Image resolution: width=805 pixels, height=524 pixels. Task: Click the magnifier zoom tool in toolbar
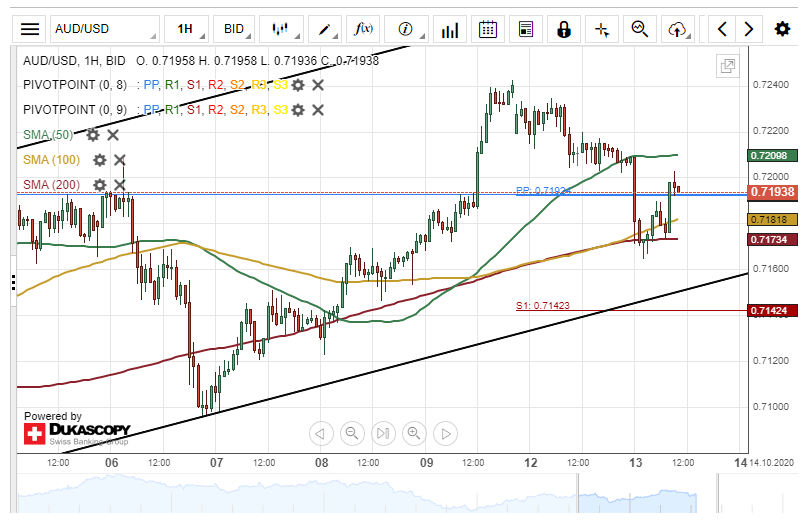640,29
